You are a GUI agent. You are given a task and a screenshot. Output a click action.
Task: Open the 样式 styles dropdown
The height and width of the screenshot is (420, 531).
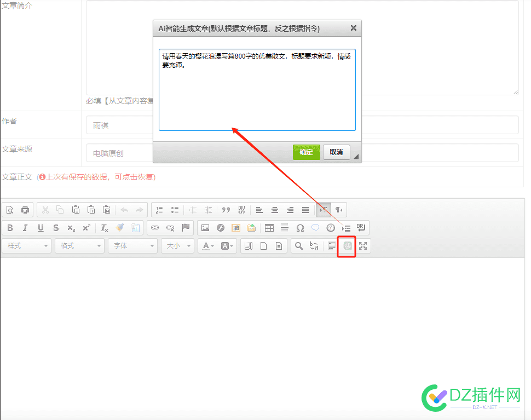point(27,246)
